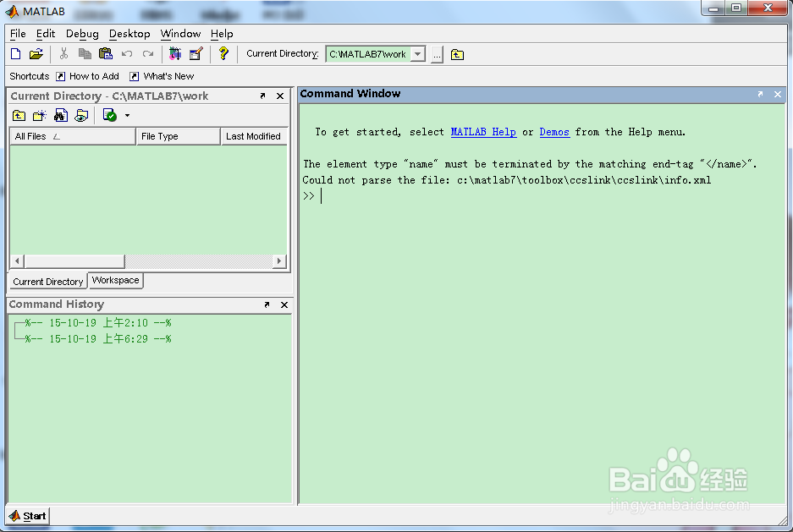This screenshot has width=793, height=532.
Task: Undock the Command History panel
Action: coord(267,304)
